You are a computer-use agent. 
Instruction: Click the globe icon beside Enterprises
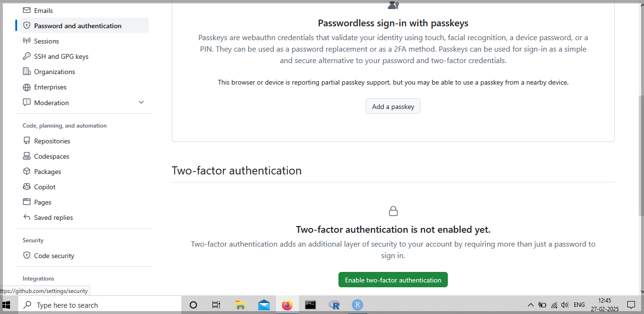pyautogui.click(x=27, y=87)
